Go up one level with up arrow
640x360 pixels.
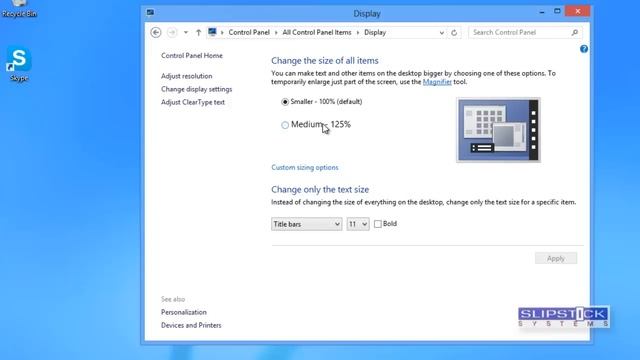click(x=198, y=32)
